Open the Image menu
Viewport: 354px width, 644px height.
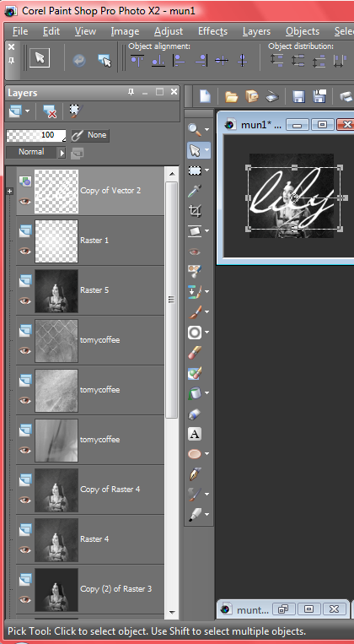[x=125, y=31]
